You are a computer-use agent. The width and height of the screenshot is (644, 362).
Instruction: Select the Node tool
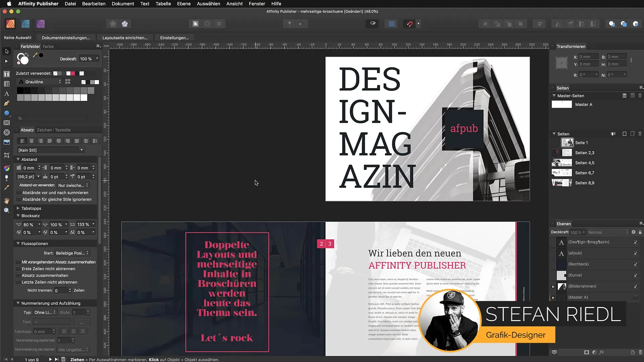(6, 61)
